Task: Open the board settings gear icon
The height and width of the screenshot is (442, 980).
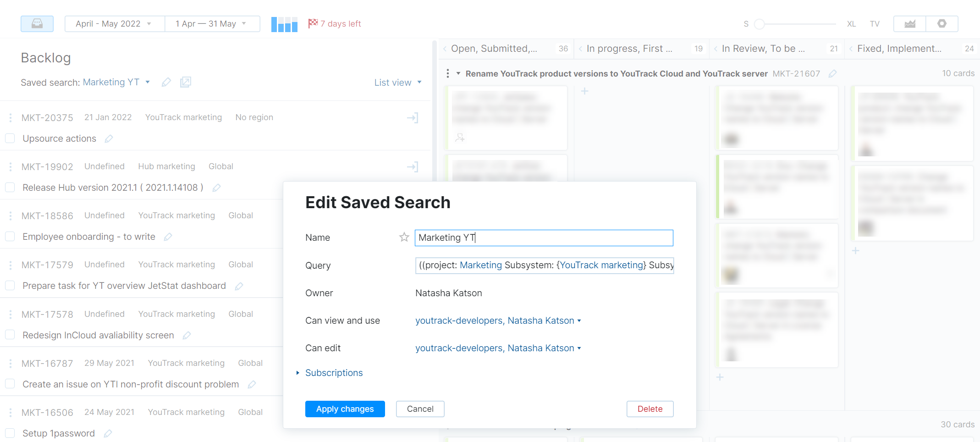Action: (x=942, y=23)
